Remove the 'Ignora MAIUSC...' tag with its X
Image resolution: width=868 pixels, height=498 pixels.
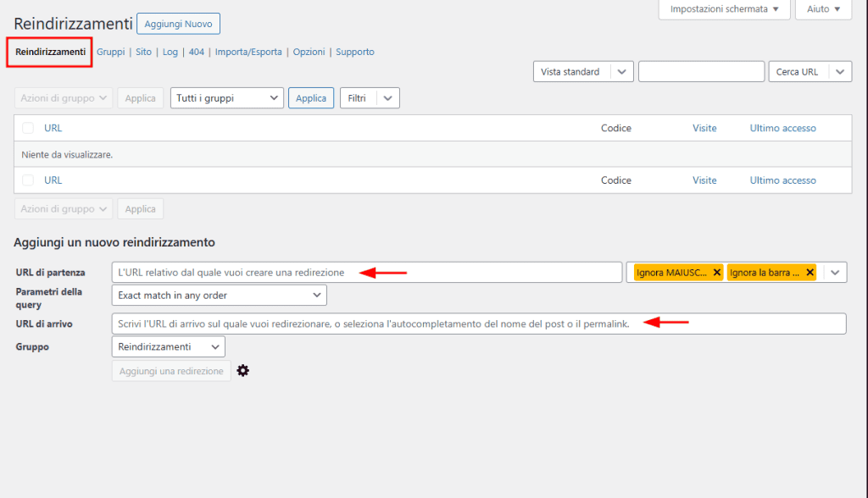(717, 272)
